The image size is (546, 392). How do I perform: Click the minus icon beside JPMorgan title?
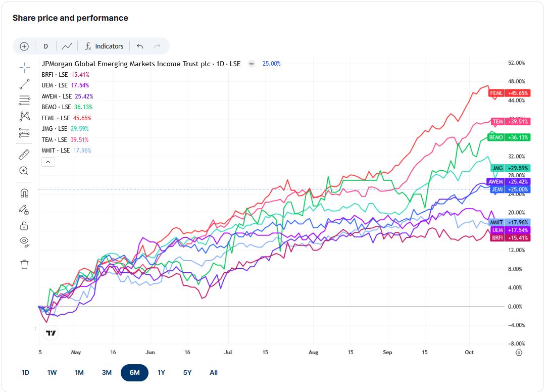[x=252, y=64]
